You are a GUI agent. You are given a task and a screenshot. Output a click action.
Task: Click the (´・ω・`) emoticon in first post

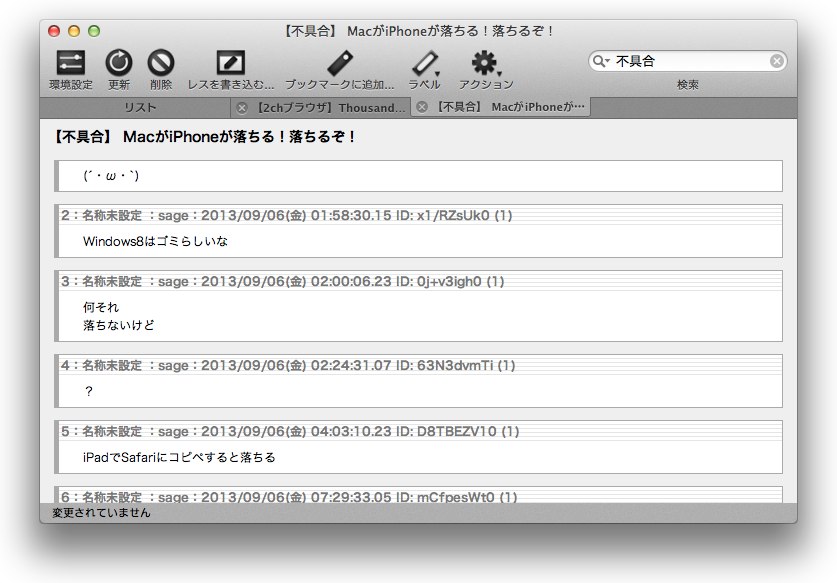[x=111, y=176]
